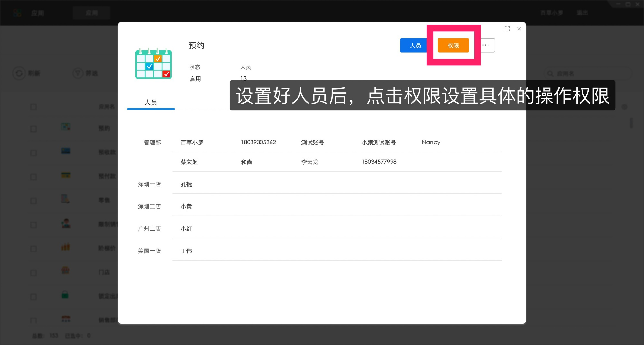This screenshot has width=644, height=345.
Task: Check the select-all checkbox in header row
Action: (33, 107)
